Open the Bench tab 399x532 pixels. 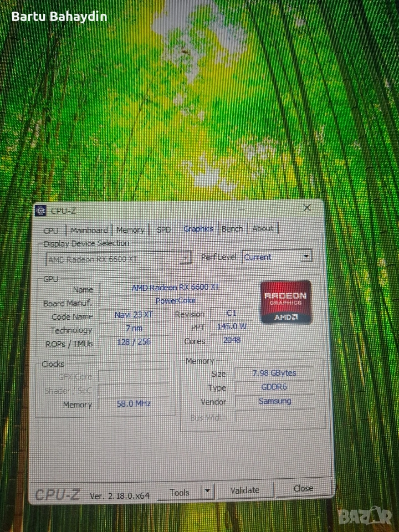click(232, 228)
